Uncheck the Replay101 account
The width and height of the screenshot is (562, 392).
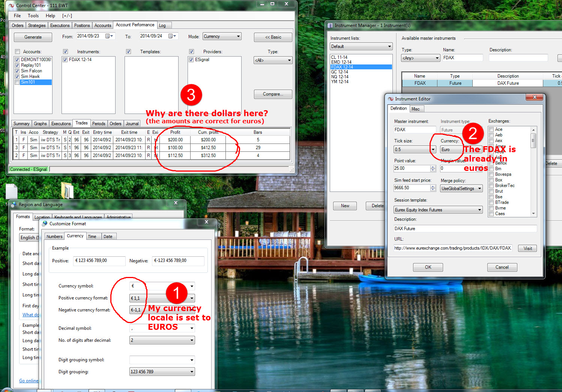(17, 65)
